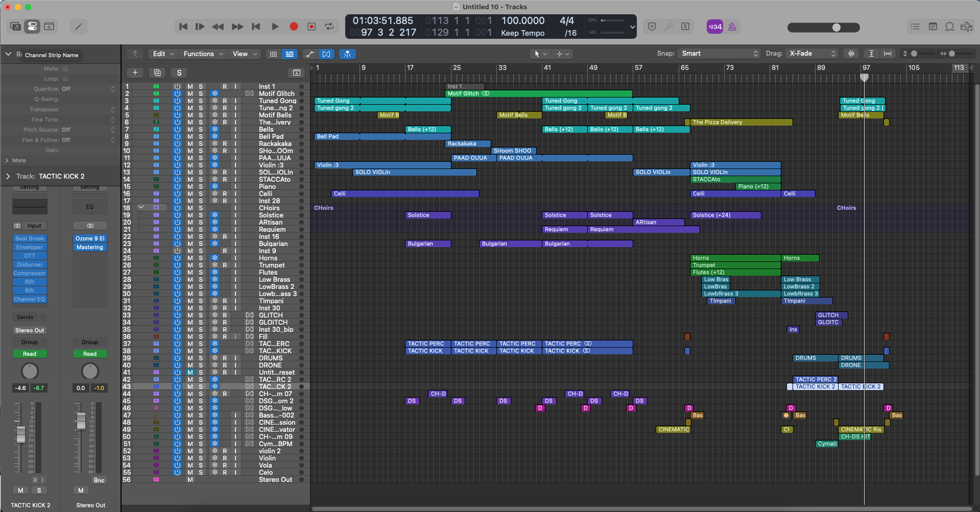Go to beginning of project

coord(183,27)
